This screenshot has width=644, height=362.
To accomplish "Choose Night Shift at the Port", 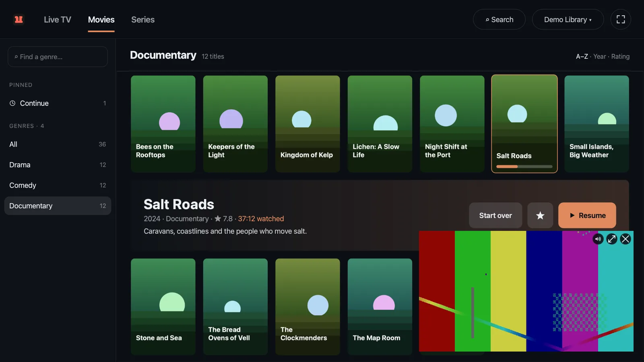I will click(x=452, y=124).
